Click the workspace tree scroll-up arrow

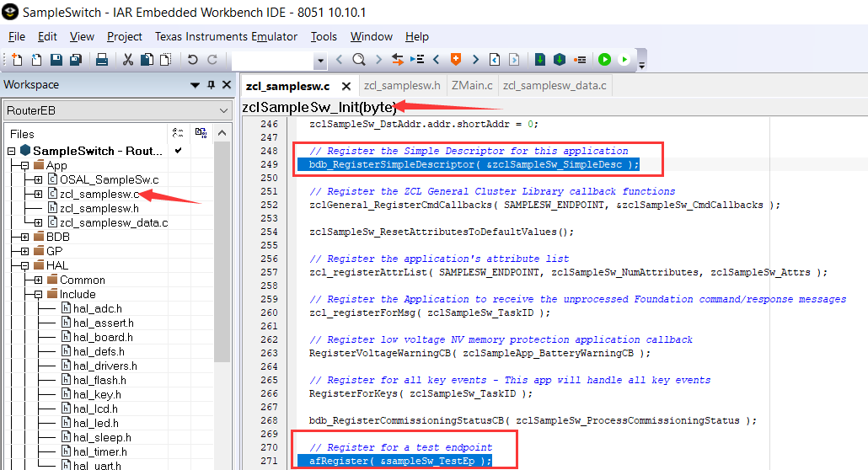pyautogui.click(x=222, y=133)
